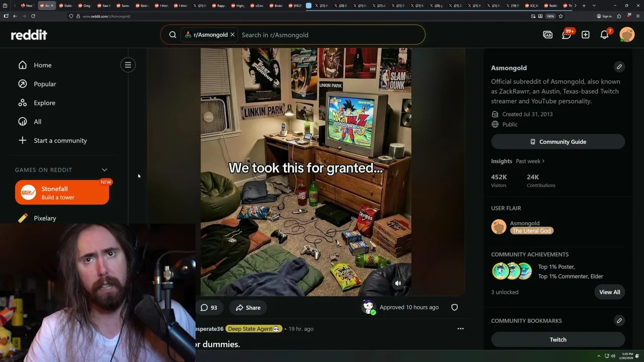Click the Asmongold community title
644x362 pixels.
click(509, 68)
